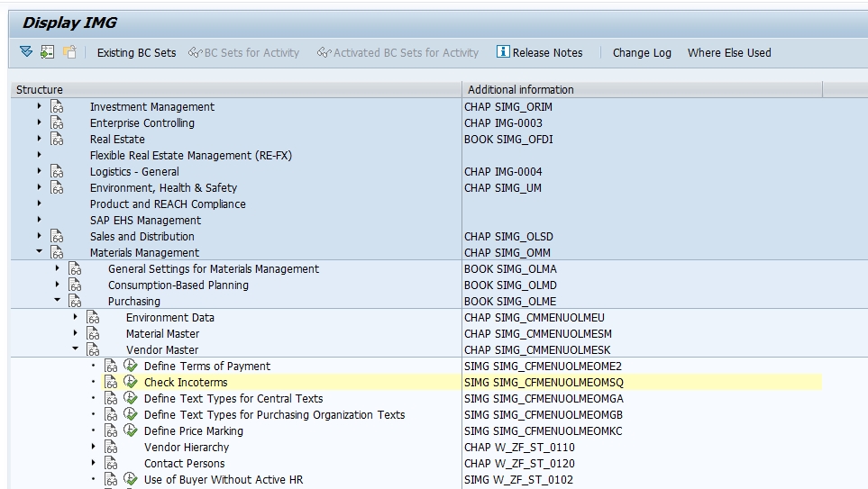868x489 pixels.
Task: Expand the Investment Management node
Action: pyautogui.click(x=40, y=105)
